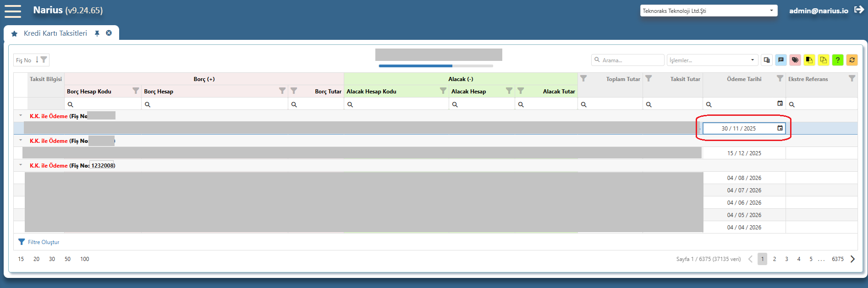Viewport: 868px width, 288px height.
Task: Sort by the Ödeme Tarihi column header
Action: 744,79
